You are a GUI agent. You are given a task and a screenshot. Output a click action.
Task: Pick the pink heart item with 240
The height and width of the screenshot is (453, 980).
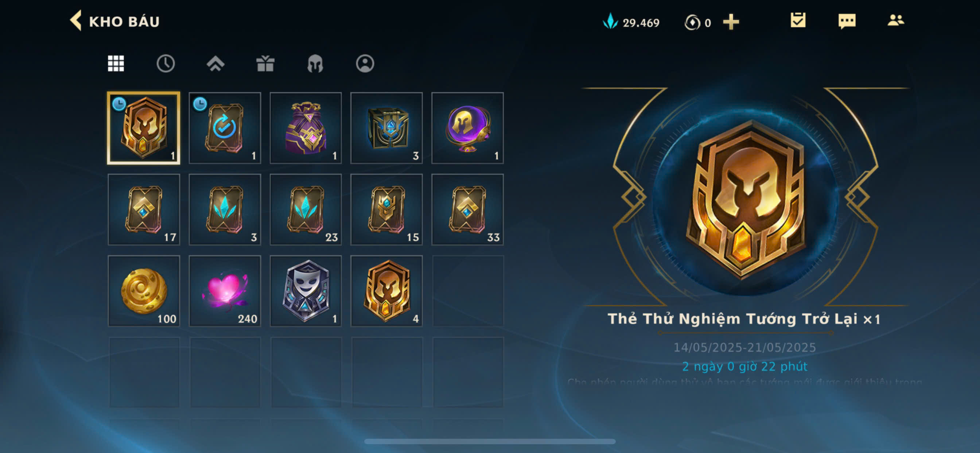pyautogui.click(x=225, y=291)
